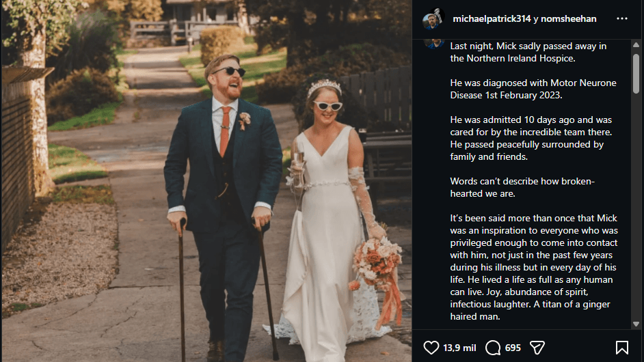Click the wedding photo of the couple
The width and height of the screenshot is (644, 362).
(206, 181)
